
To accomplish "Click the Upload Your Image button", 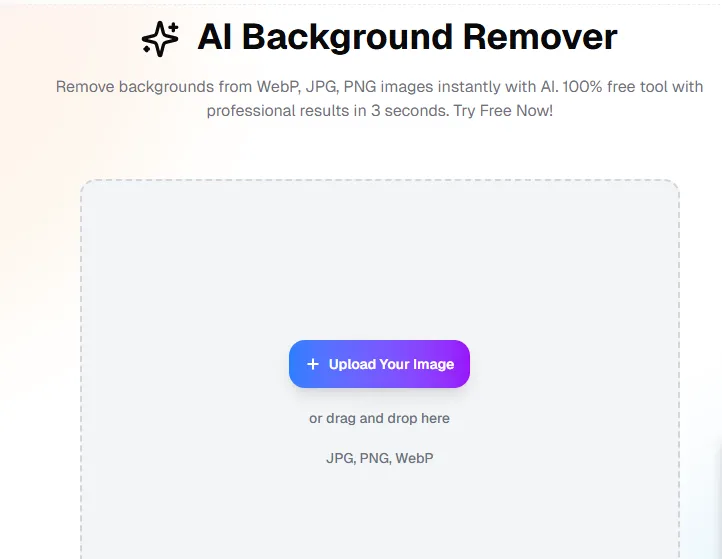I will click(379, 364).
